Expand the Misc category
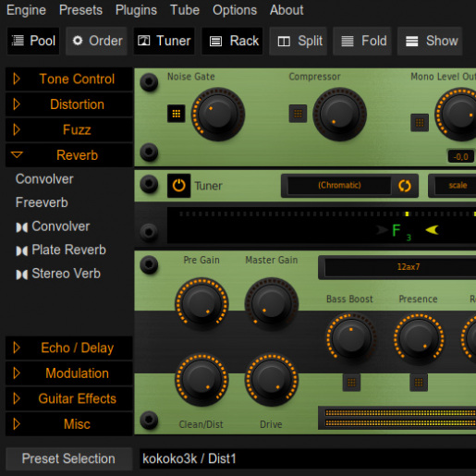The height and width of the screenshot is (476, 476). click(x=69, y=424)
